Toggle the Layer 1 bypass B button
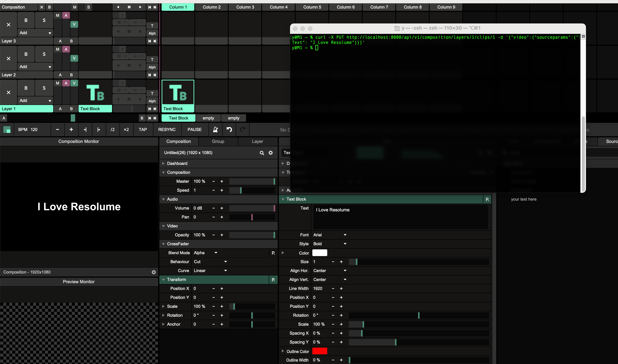Screen dimensions: 618x364 point(26,88)
